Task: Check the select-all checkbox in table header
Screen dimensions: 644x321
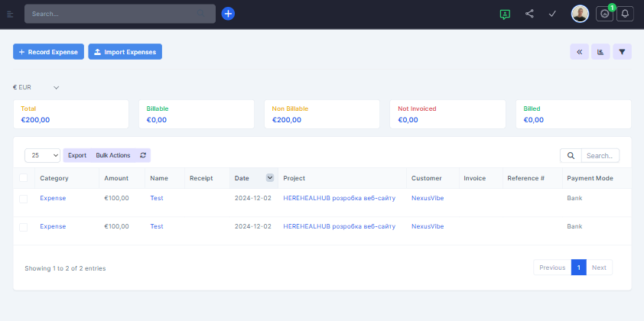Action: click(24, 178)
